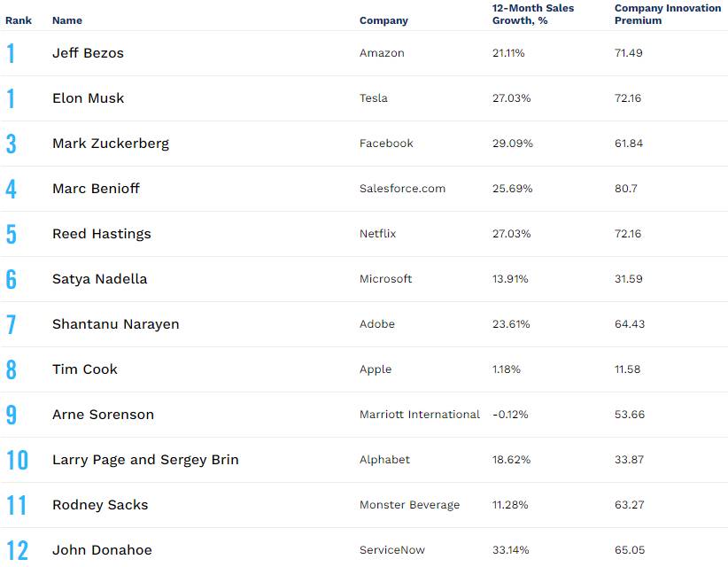Sort by the Rank column header
This screenshot has width=728, height=567.
tap(19, 20)
